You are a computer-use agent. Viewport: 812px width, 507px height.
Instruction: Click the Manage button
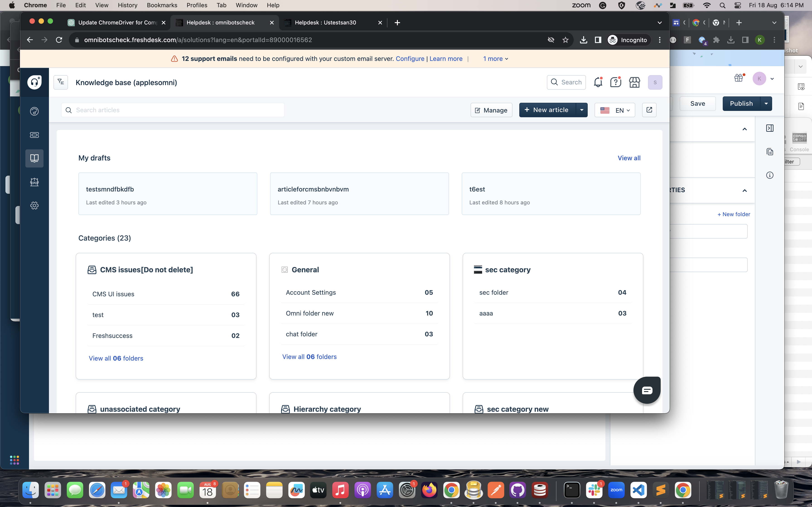point(491,110)
